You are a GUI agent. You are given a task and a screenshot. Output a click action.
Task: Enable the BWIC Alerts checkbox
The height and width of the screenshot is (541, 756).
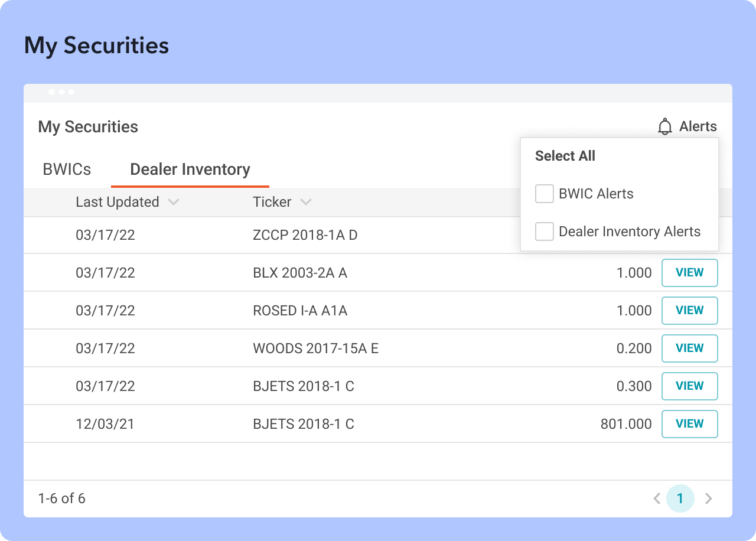544,194
